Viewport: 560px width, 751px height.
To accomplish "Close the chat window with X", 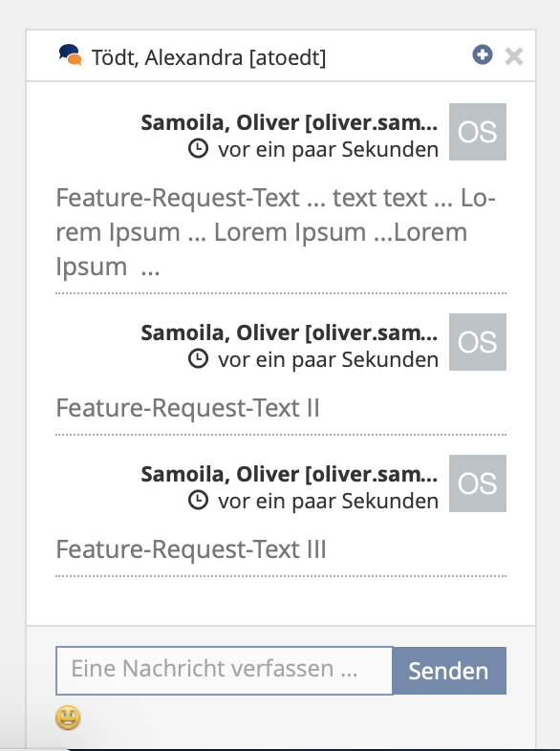I will 514,56.
